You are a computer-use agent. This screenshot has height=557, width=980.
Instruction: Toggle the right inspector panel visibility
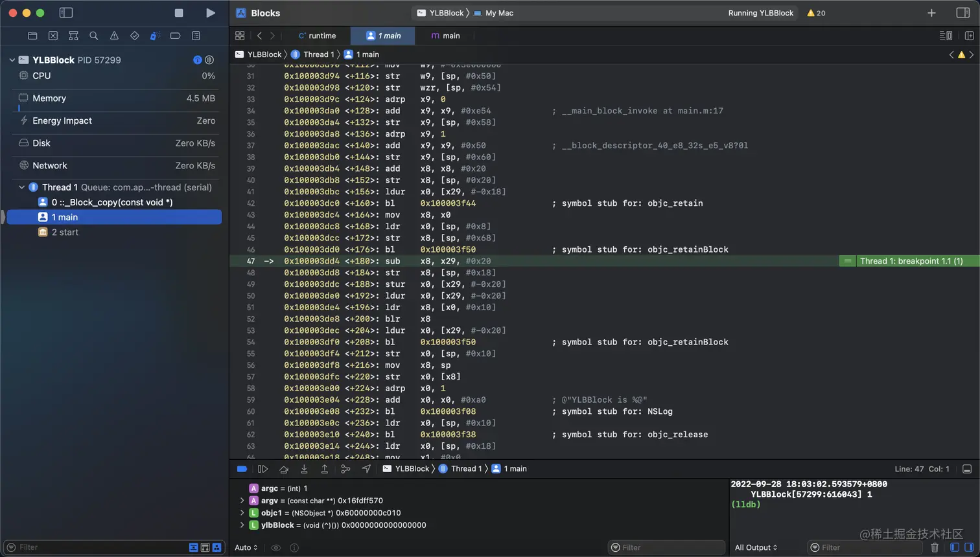coord(962,13)
